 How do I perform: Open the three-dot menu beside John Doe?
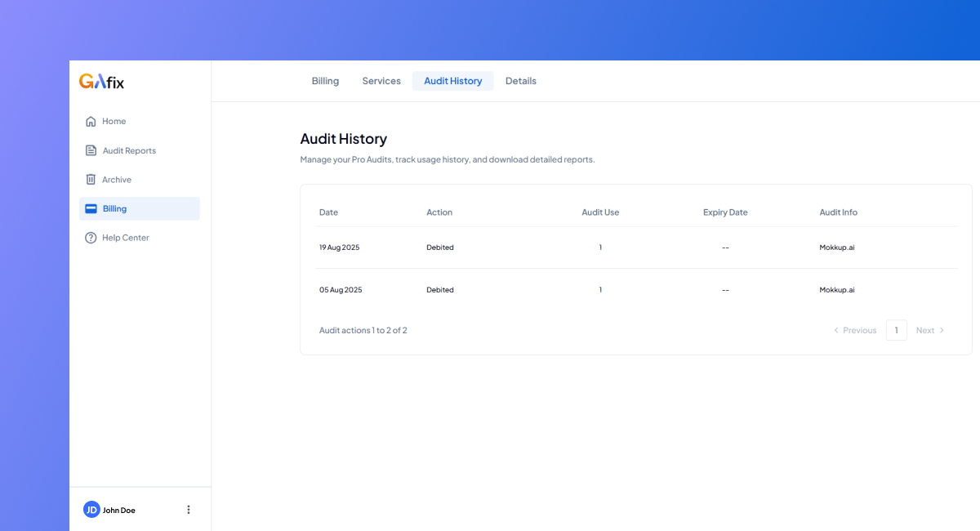[189, 510]
